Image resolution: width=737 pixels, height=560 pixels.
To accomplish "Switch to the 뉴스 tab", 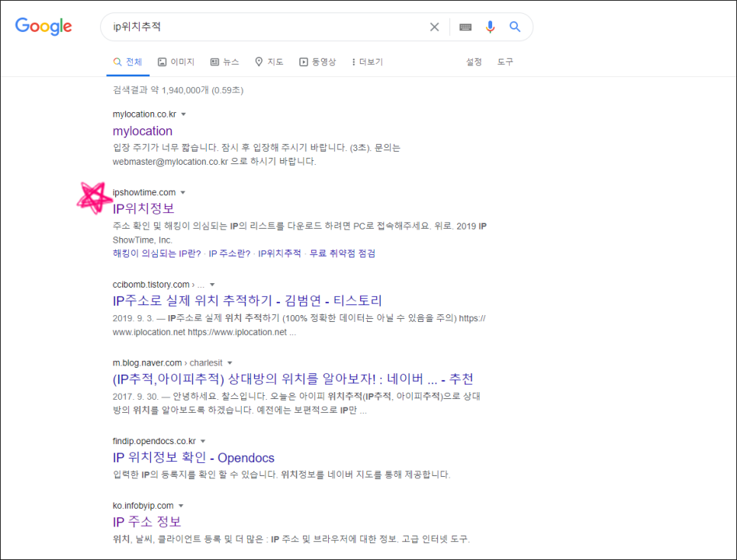I will tap(224, 62).
